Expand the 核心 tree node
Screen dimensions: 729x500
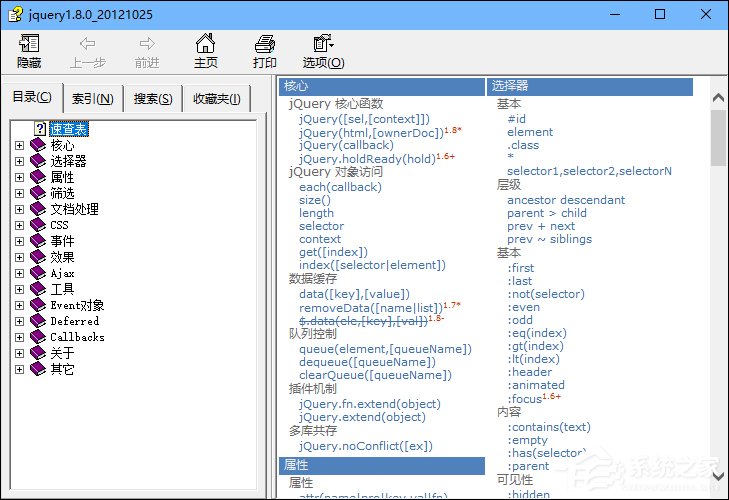(19, 146)
